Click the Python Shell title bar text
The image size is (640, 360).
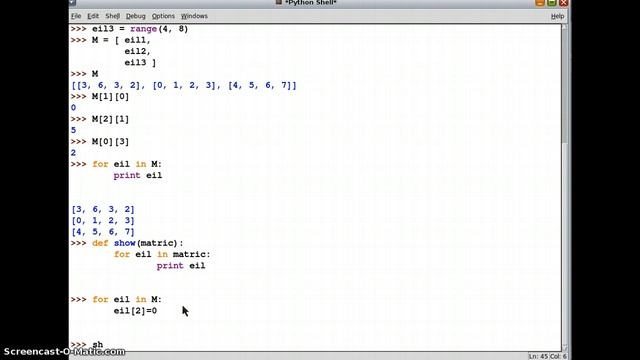click(311, 2)
